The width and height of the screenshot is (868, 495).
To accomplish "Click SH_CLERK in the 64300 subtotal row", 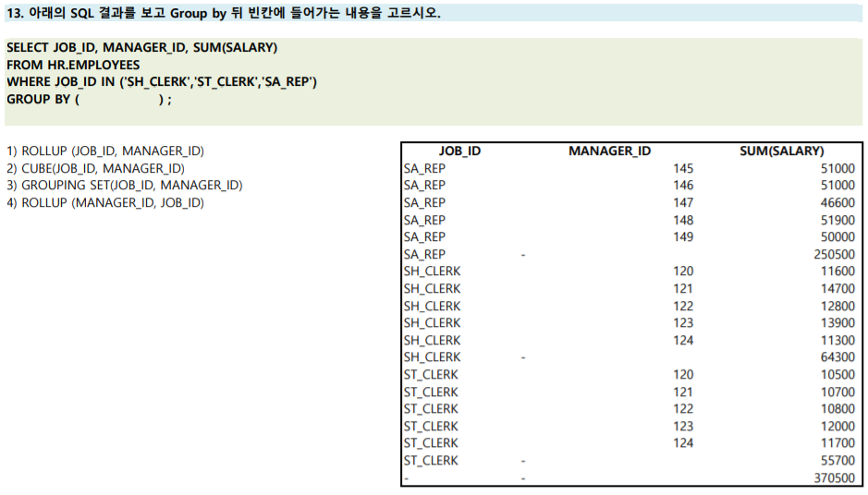I will 432,357.
